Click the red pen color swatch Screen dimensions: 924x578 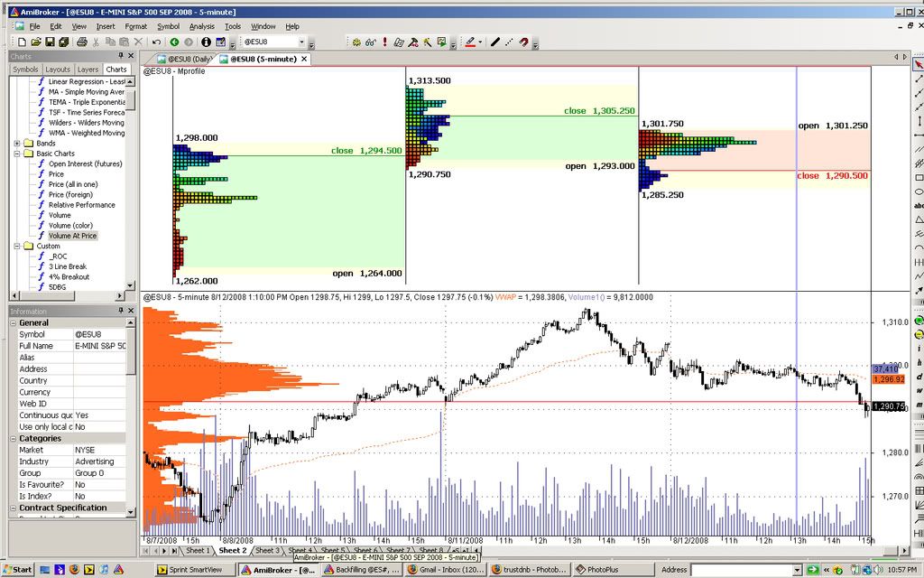469,42
